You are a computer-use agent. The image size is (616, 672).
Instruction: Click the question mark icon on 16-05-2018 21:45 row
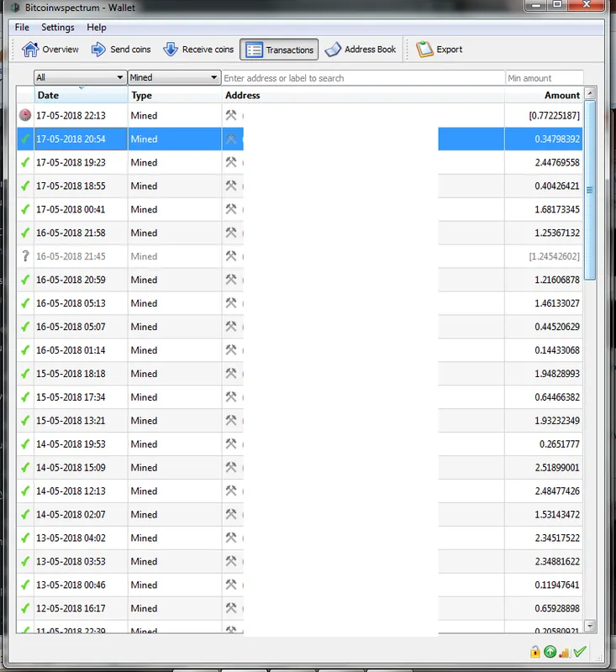click(x=25, y=256)
